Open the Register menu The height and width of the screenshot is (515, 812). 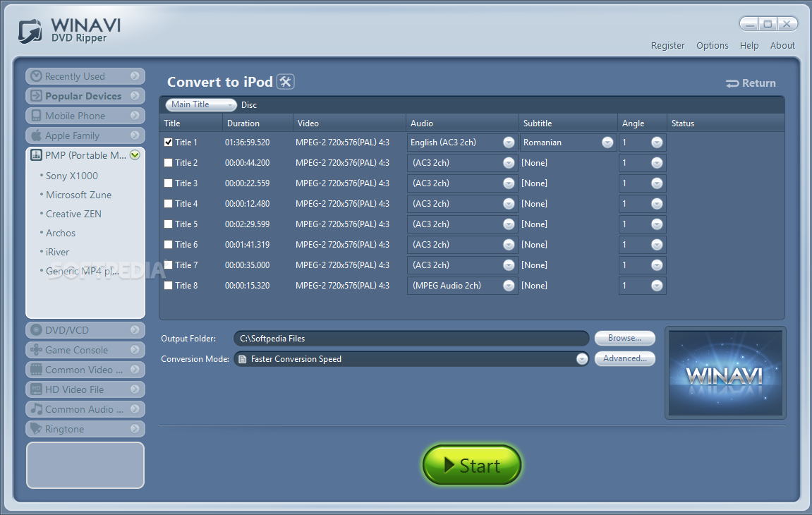(x=667, y=46)
